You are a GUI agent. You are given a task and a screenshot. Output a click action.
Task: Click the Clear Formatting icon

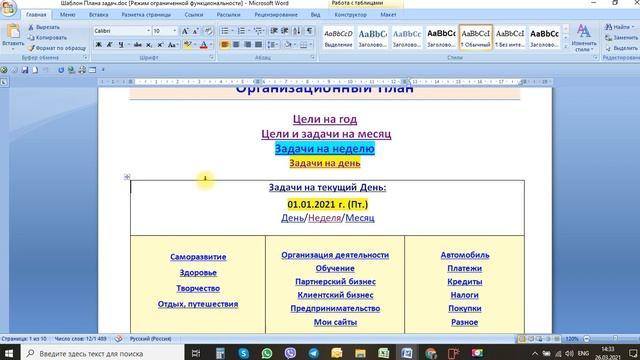[209, 31]
